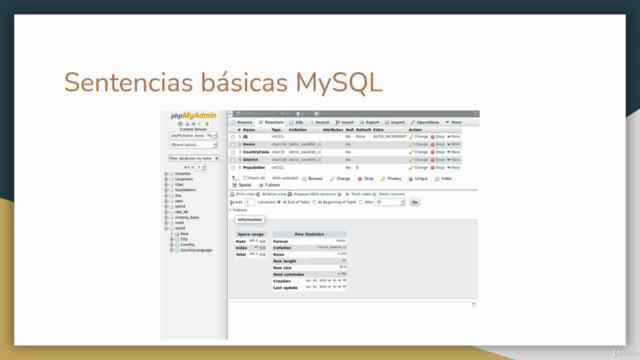This screenshot has width=640, height=360.
Task: Click Drop icon for Population row
Action: (433, 168)
